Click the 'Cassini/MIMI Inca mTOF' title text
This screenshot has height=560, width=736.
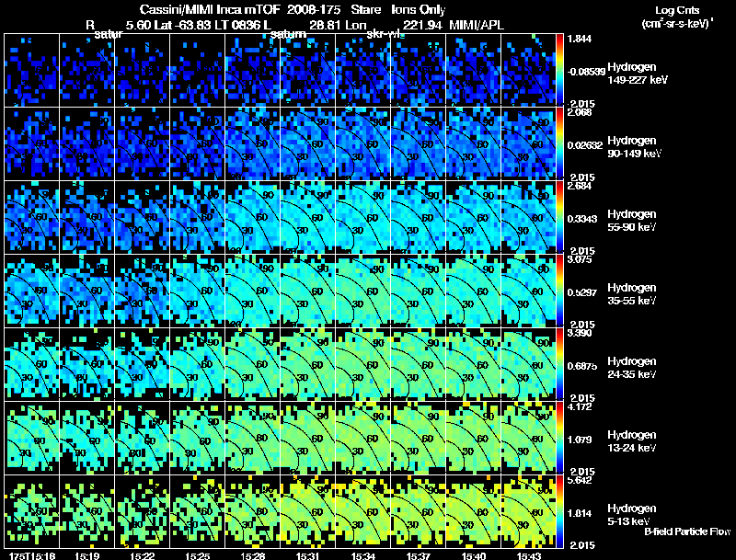click(x=210, y=10)
